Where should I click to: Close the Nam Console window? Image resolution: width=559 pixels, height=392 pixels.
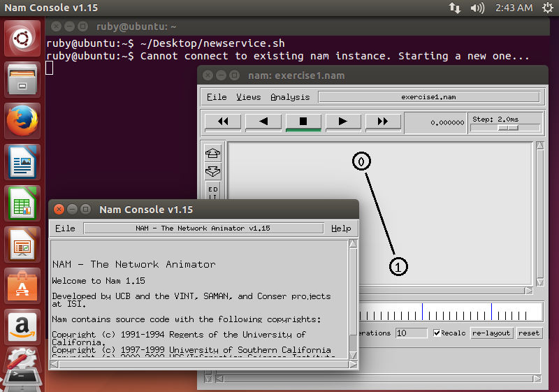tap(59, 210)
